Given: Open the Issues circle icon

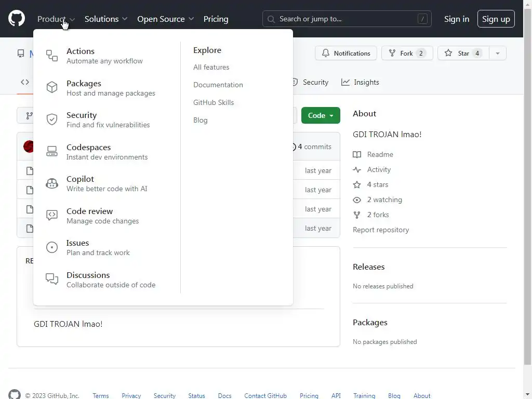Looking at the screenshot, I should click(51, 247).
